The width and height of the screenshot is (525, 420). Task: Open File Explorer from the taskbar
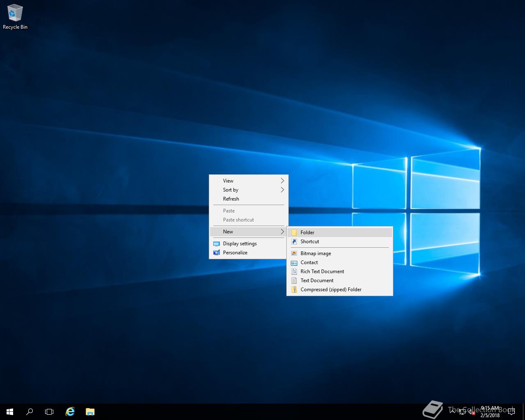point(90,412)
